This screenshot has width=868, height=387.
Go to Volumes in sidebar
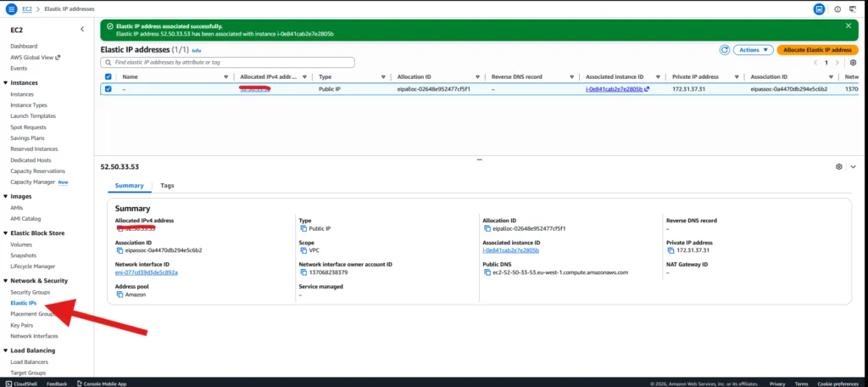tap(20, 244)
